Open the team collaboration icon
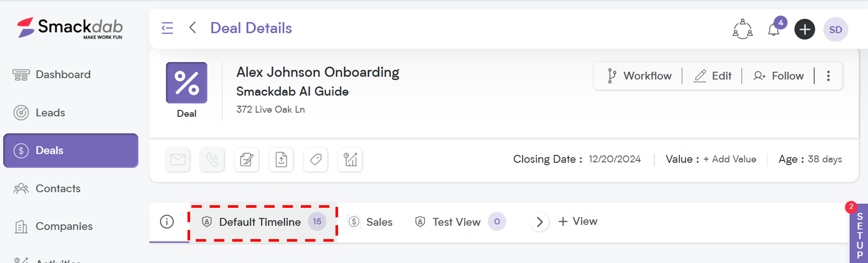This screenshot has height=263, width=868. [x=743, y=29]
